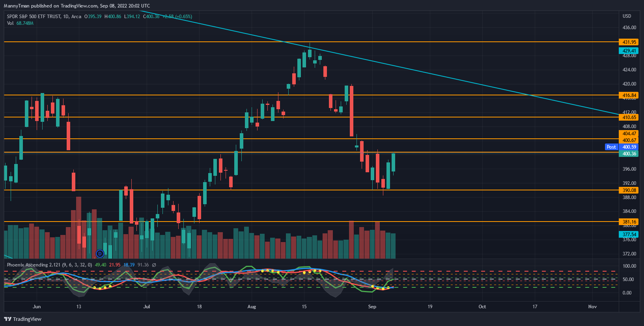Click the orange 400.67 price label
Viewport: 644px width, 326px height.
[x=629, y=140]
